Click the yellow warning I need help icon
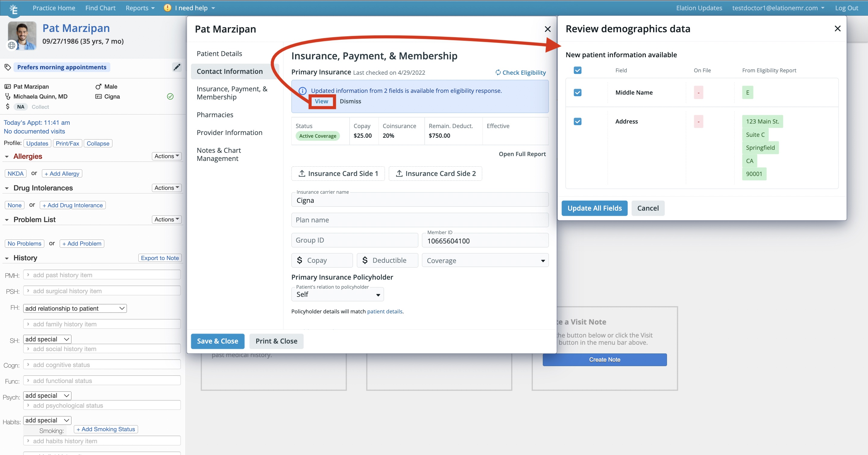The image size is (868, 455). (x=167, y=8)
